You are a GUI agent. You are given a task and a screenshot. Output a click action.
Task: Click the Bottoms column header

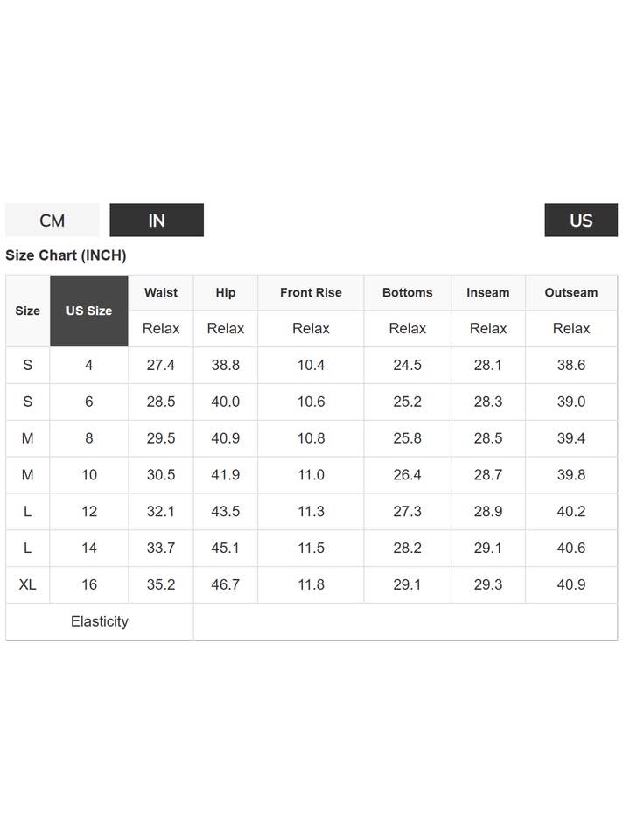[408, 293]
